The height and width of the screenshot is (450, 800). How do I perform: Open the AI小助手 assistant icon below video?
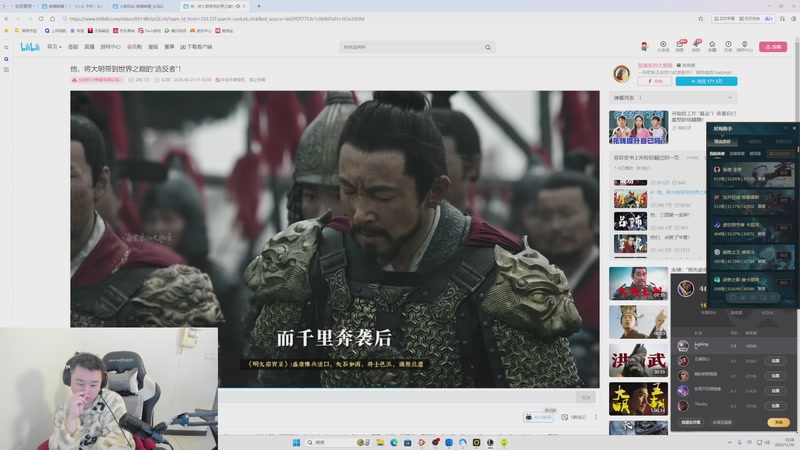pyautogui.click(x=539, y=417)
